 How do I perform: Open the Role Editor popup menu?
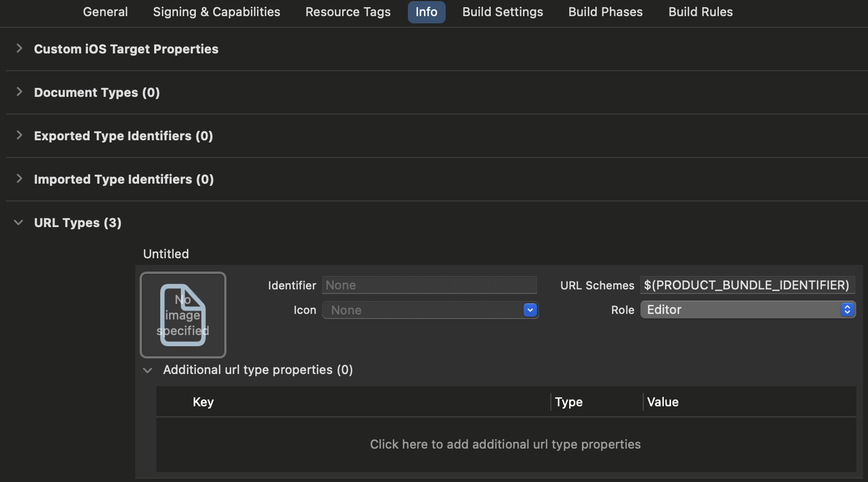point(748,309)
